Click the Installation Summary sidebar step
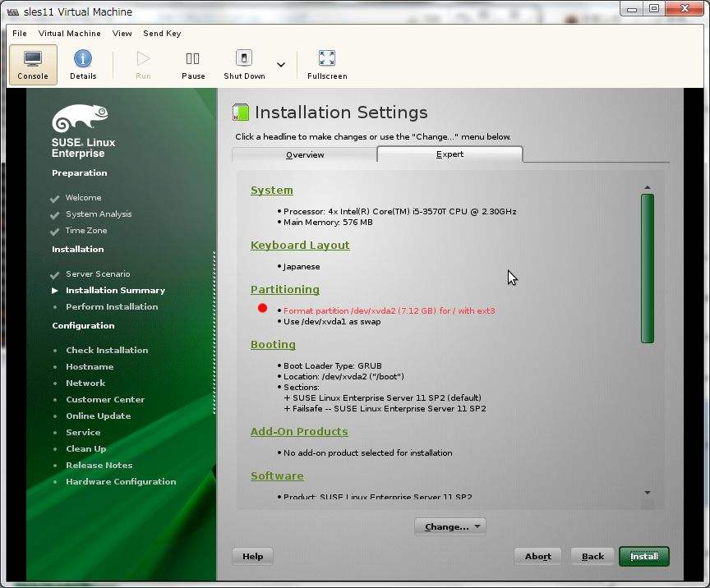 (116, 291)
